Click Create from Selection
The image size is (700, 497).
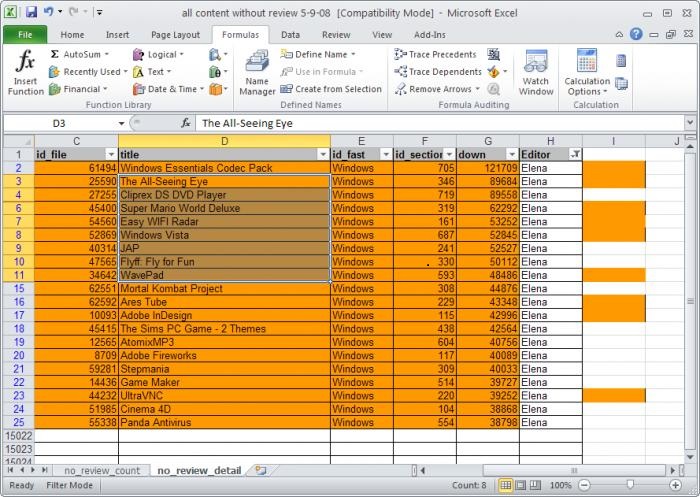(x=331, y=89)
